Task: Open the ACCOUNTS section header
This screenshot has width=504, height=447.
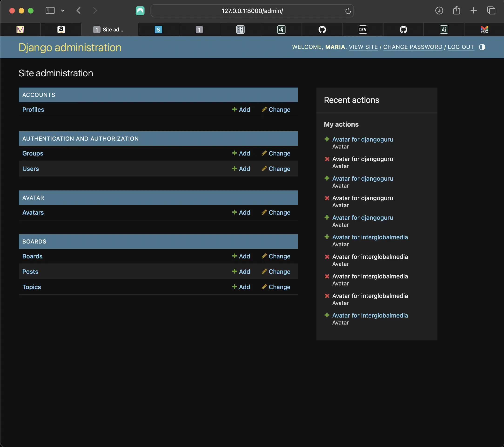Action: point(39,95)
